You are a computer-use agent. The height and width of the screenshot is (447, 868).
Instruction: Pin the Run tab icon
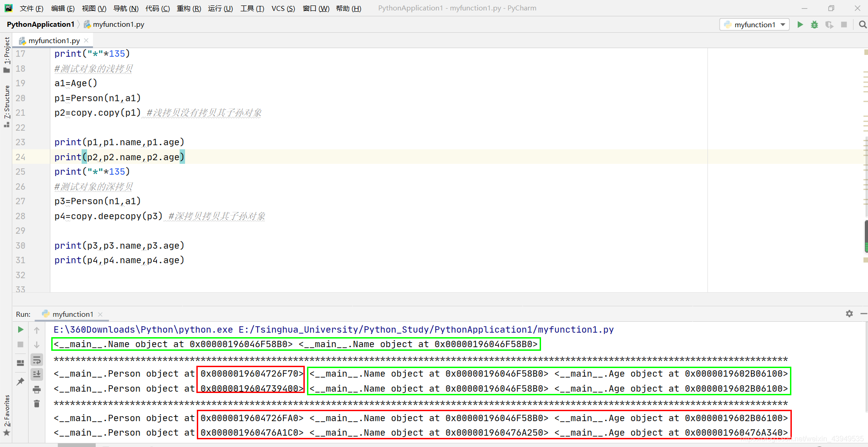[x=20, y=382]
